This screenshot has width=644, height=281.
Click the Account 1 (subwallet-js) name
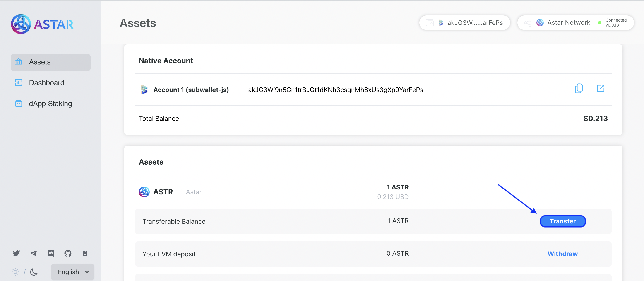coord(191,90)
